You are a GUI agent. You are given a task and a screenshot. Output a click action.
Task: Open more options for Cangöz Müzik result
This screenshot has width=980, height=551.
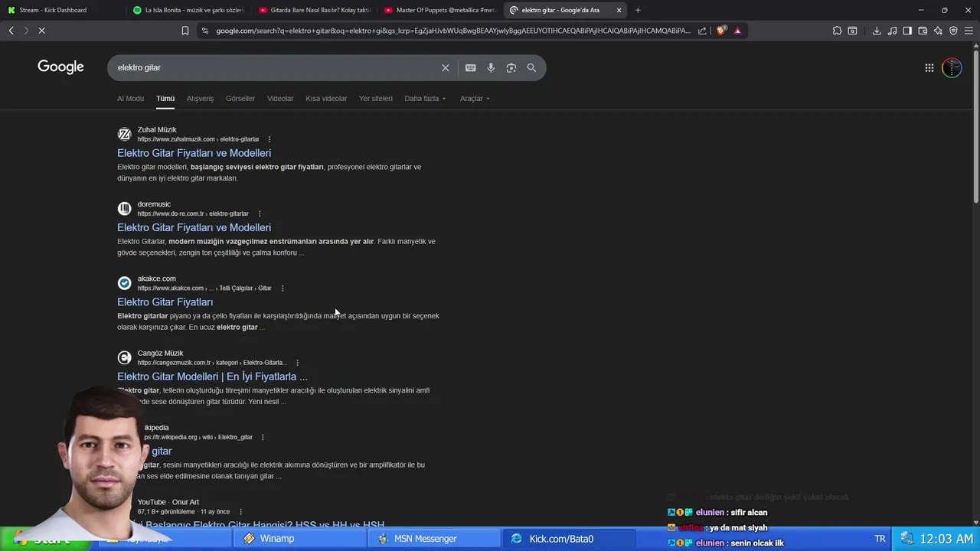(x=297, y=363)
